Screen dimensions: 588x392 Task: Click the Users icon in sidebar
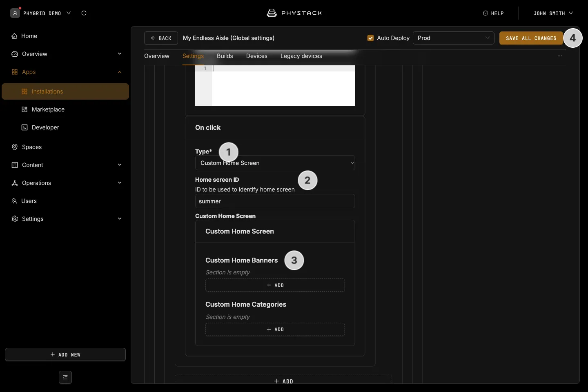coord(14,201)
